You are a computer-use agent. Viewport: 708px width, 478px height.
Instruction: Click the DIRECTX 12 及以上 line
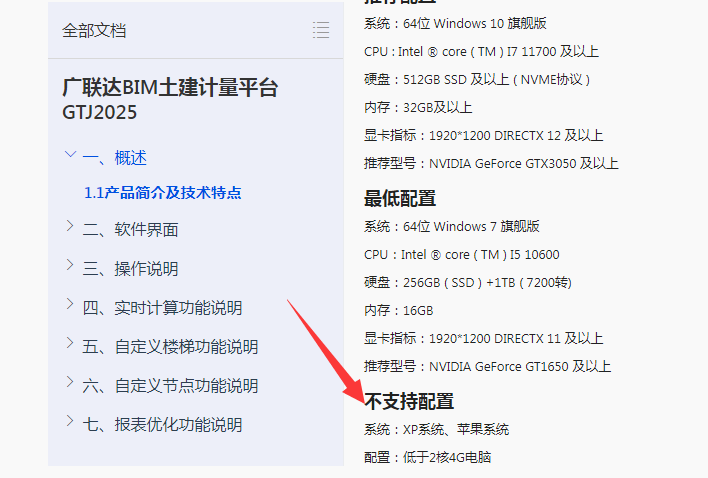tap(484, 135)
